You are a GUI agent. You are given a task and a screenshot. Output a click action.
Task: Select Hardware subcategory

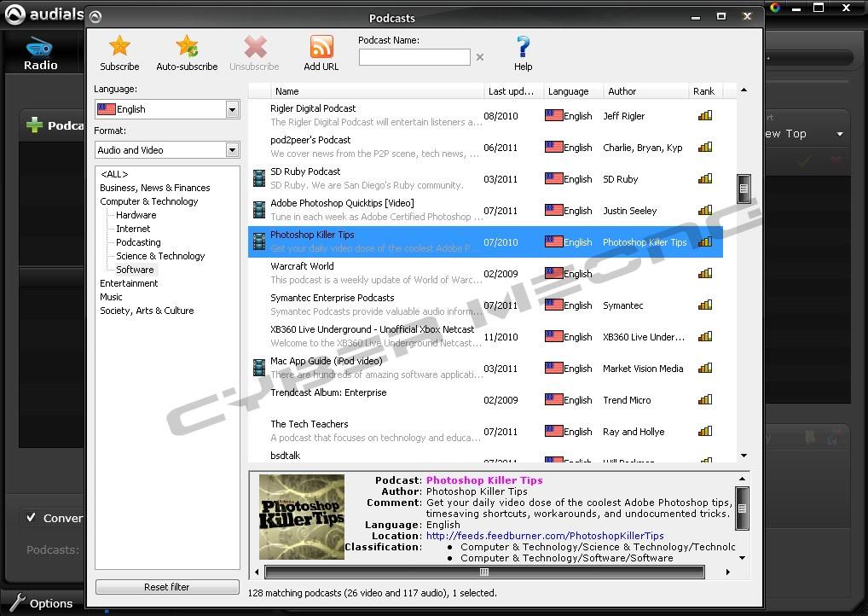[136, 215]
